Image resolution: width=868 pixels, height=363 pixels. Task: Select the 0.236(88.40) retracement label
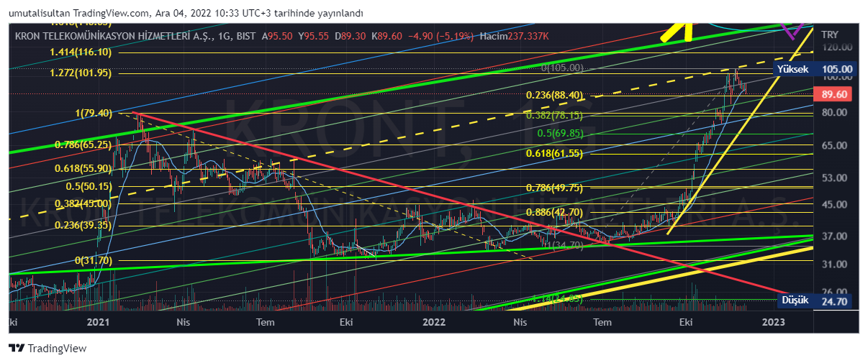[x=554, y=95]
